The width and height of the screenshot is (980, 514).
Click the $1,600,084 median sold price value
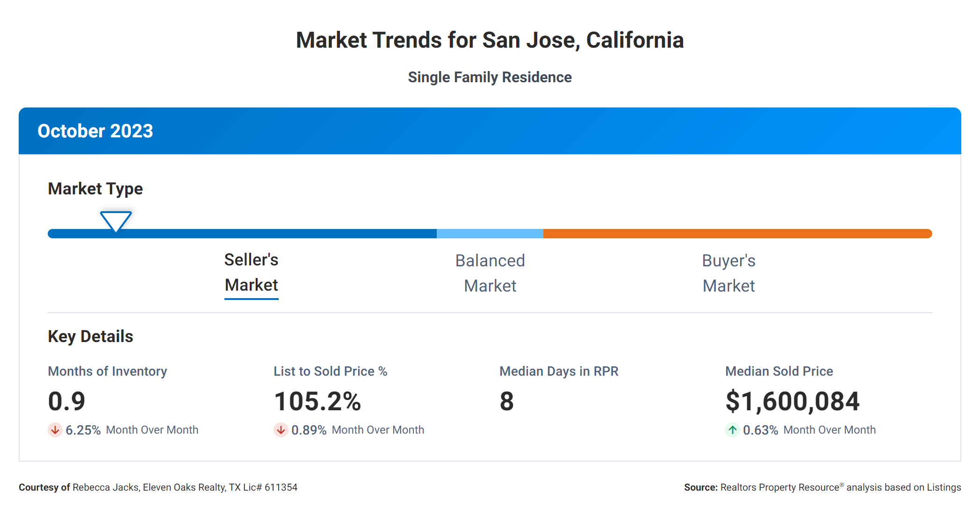792,401
